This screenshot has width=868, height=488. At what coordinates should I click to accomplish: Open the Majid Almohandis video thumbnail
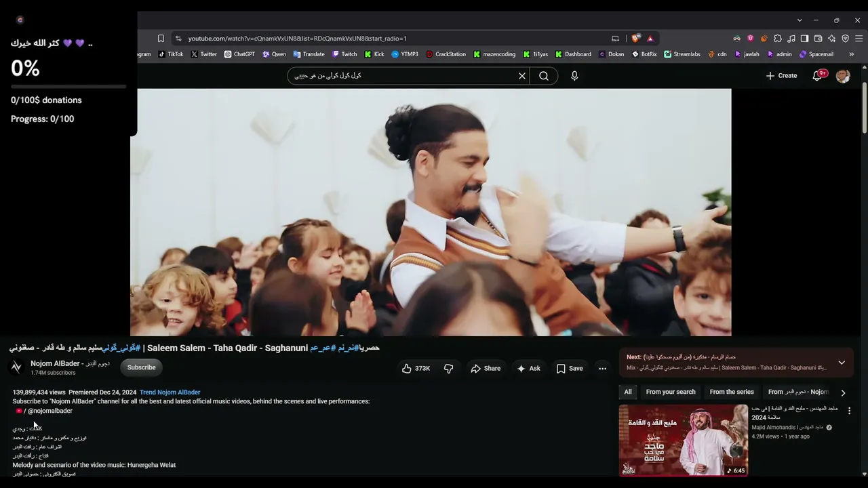[684, 441]
